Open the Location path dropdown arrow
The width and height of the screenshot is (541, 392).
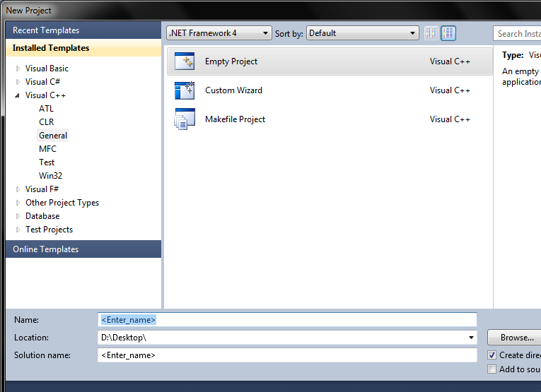click(471, 338)
